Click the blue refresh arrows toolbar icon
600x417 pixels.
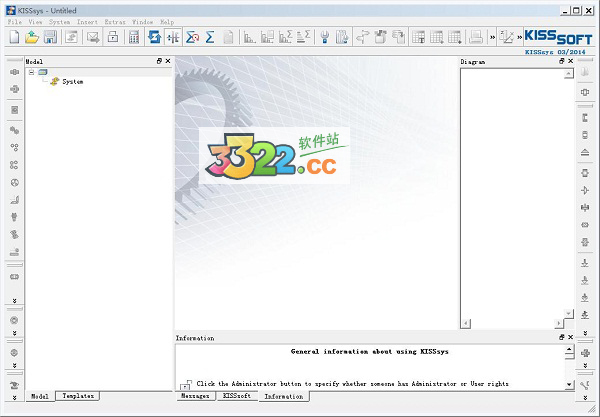[155, 38]
